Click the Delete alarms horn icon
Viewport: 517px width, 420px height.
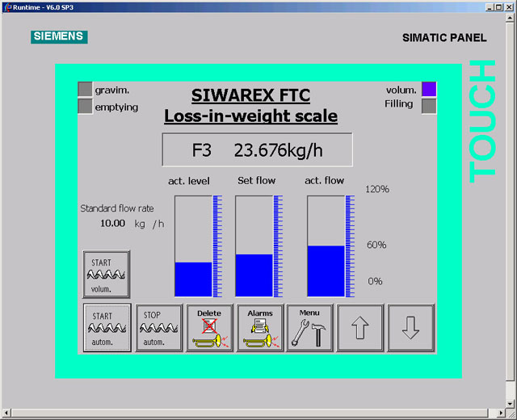pos(209,327)
